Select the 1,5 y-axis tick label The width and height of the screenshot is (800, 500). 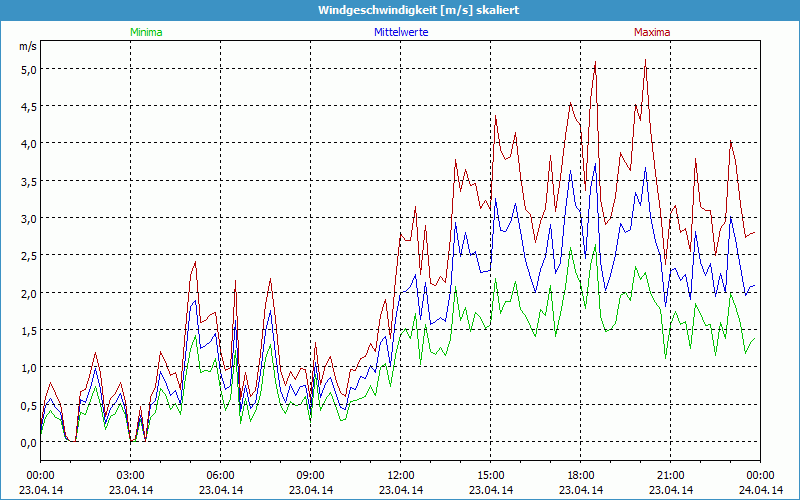tap(27, 331)
